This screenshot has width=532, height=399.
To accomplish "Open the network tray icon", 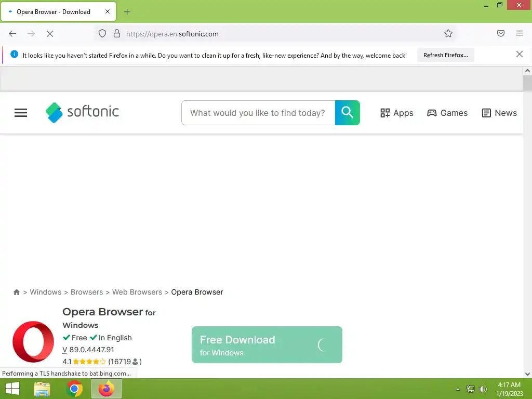I will coord(471,389).
